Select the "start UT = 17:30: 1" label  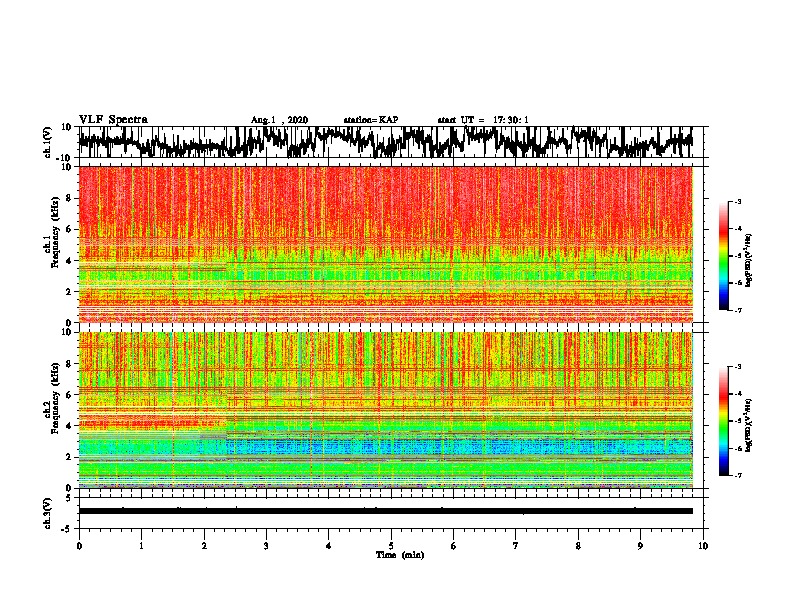(483, 120)
